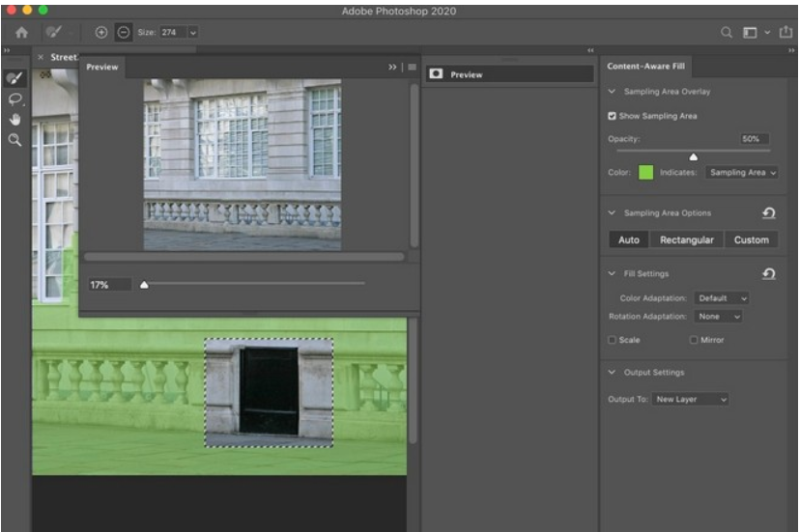Open the Rotation Adaptation dropdown
800x532 pixels.
[717, 317]
